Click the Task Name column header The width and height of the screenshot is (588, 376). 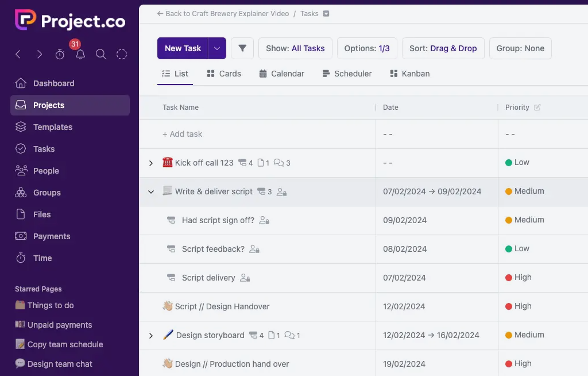180,108
